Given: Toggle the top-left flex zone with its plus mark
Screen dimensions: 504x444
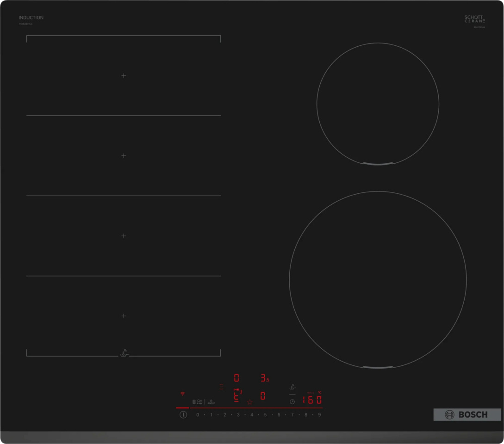Looking at the screenshot, I should pos(123,75).
